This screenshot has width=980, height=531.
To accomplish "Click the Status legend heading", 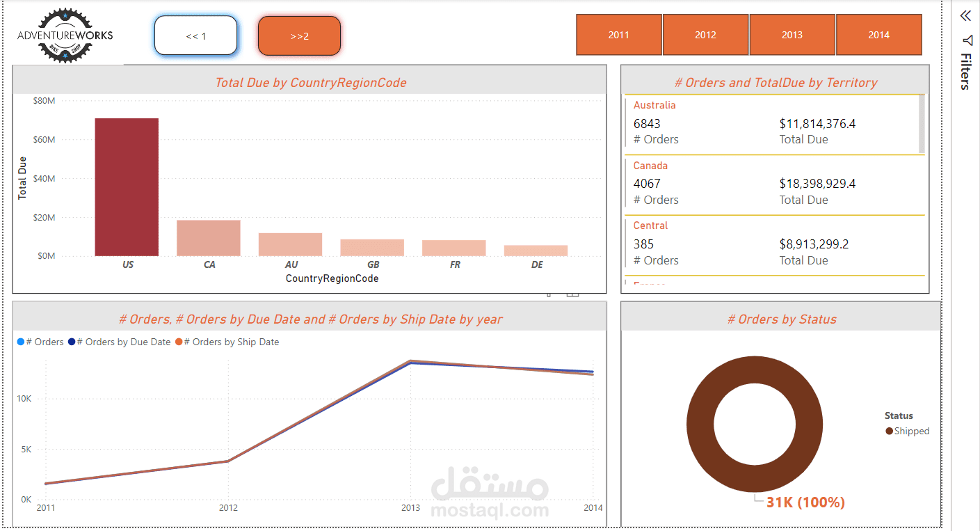I will click(x=899, y=415).
